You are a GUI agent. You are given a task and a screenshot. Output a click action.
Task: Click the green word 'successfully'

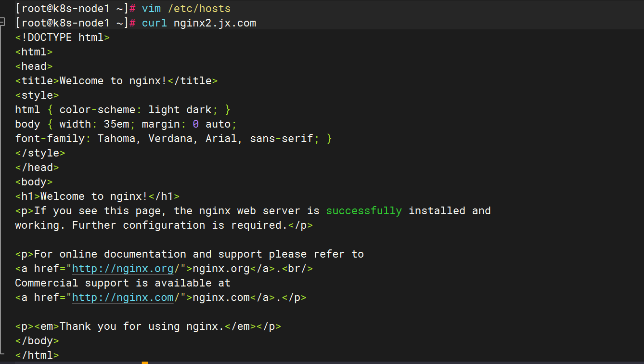[364, 211]
